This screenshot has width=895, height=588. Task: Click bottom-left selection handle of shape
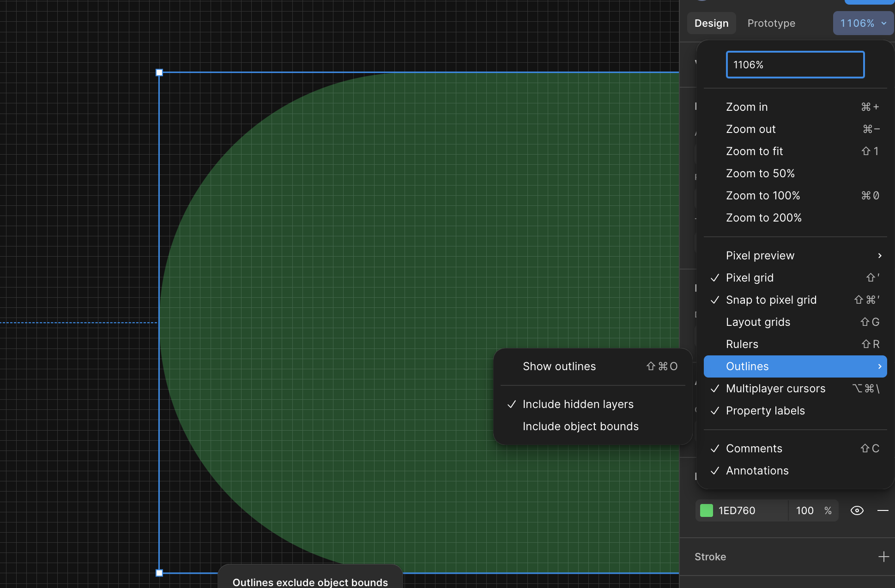tap(159, 573)
